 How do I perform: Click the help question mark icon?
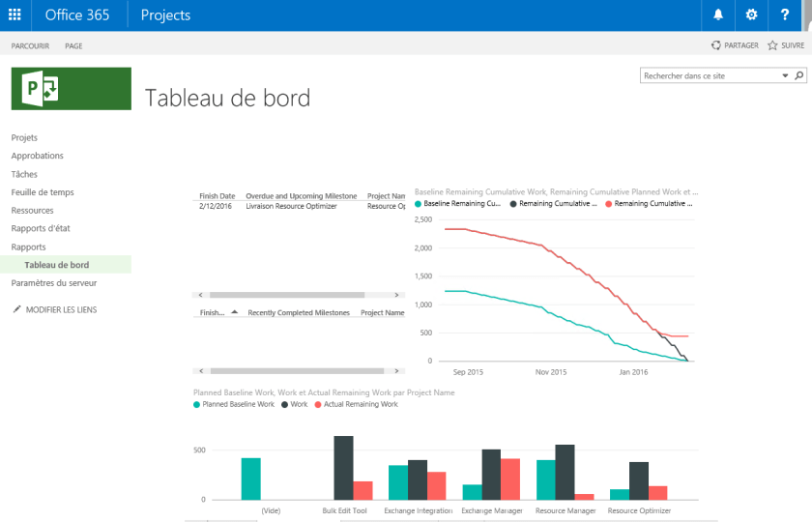pyautogui.click(x=785, y=14)
